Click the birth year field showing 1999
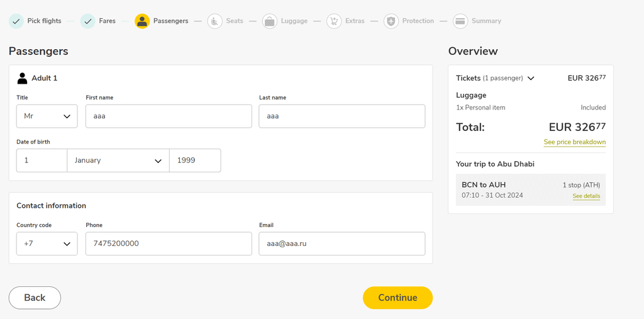 195,160
